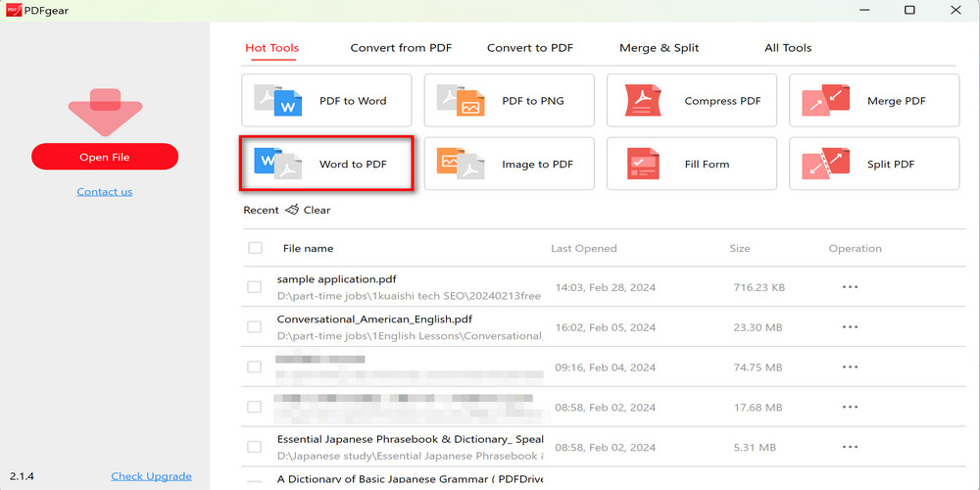The image size is (980, 490).
Task: Open the Word to PDF converter
Action: click(326, 164)
